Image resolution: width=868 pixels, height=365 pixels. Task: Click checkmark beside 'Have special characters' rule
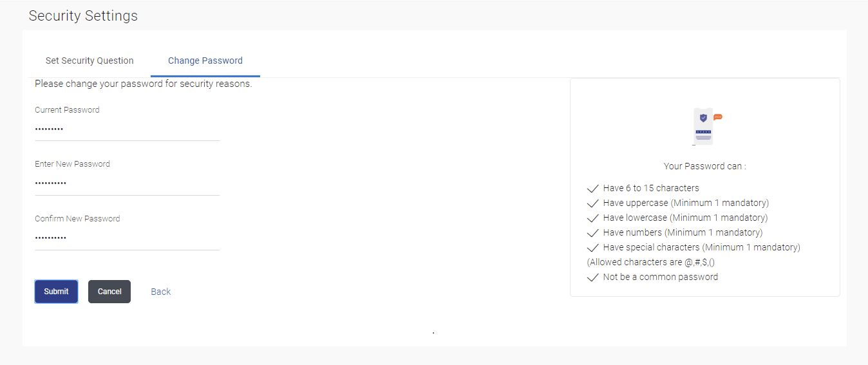(x=593, y=248)
